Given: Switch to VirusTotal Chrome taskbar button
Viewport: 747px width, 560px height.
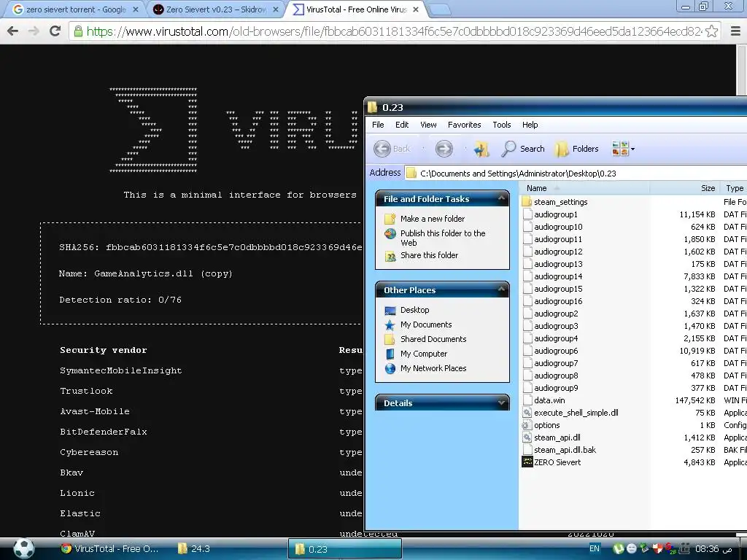Looking at the screenshot, I should (x=110, y=548).
